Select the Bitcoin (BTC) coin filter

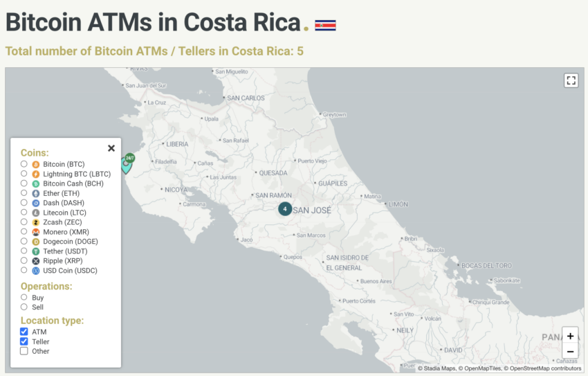point(24,164)
